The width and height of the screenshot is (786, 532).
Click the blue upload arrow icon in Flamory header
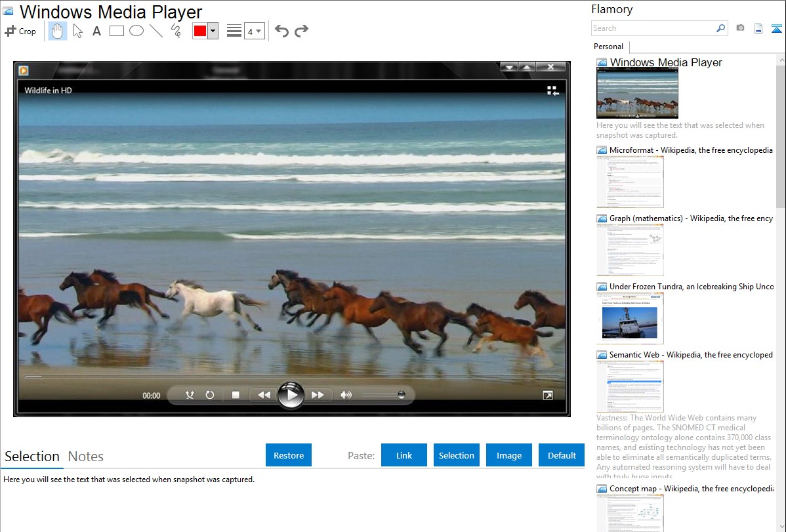point(776,29)
